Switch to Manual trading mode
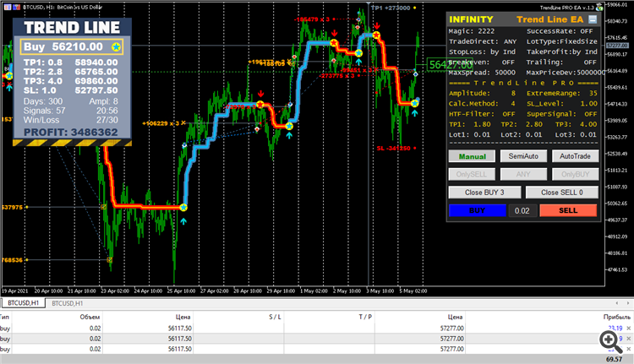The height and width of the screenshot is (364, 634). pyautogui.click(x=472, y=156)
